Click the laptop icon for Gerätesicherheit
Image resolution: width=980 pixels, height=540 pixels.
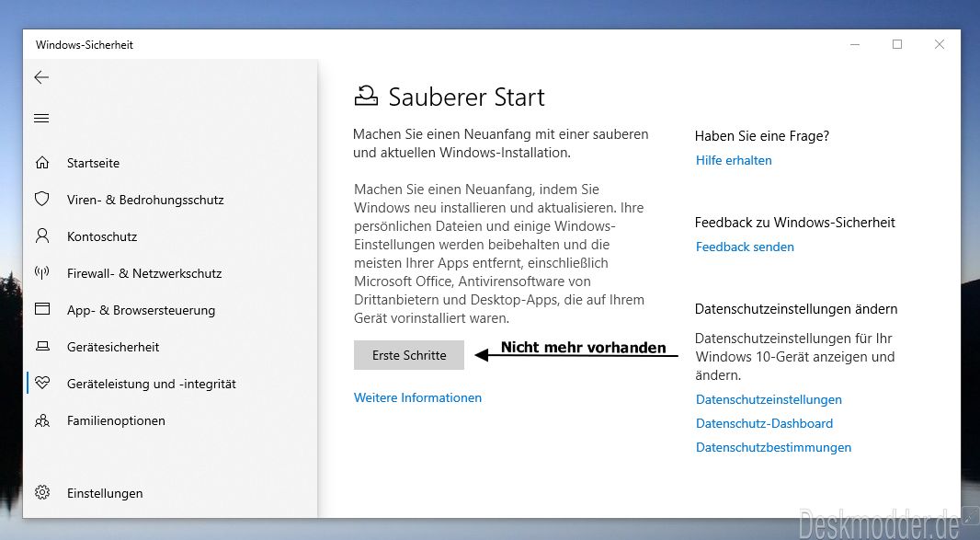coord(42,346)
